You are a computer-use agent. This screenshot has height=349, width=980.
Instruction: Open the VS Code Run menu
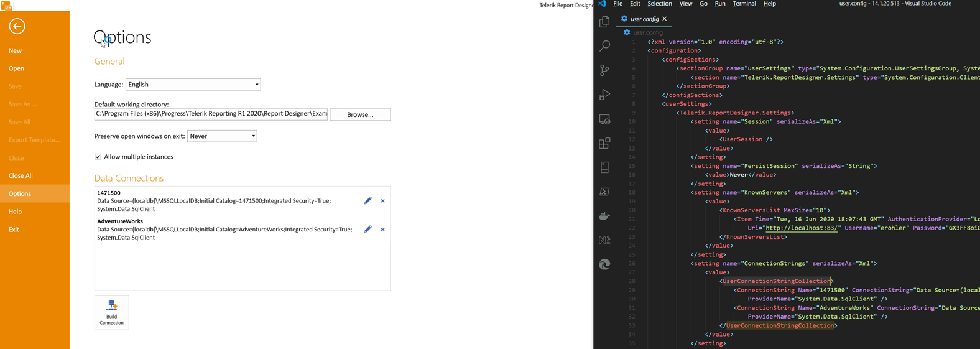point(720,4)
